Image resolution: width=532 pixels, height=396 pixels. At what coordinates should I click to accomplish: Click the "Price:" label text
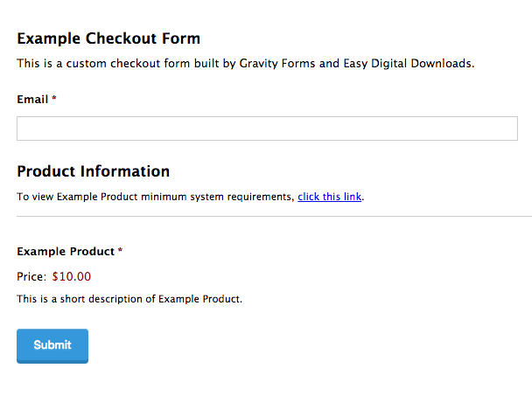(x=31, y=277)
